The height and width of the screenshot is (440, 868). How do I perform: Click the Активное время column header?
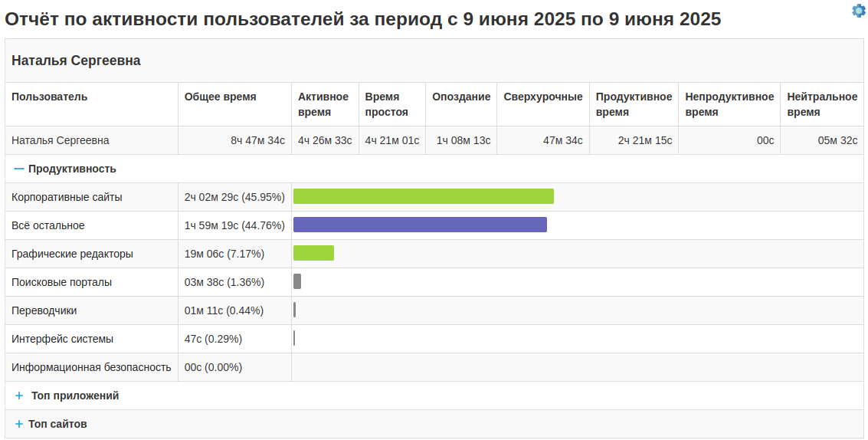(323, 104)
